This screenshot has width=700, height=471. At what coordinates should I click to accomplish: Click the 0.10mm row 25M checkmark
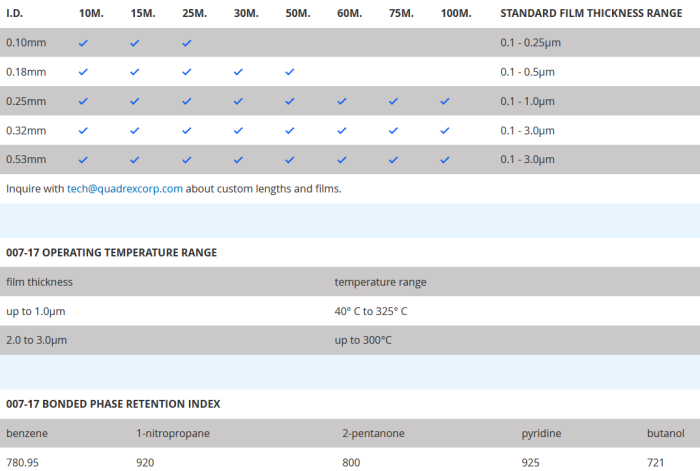(x=187, y=43)
